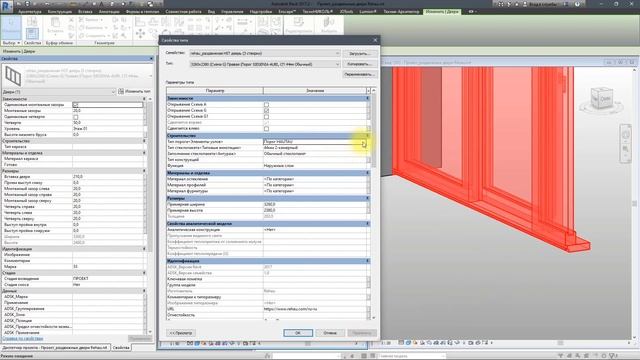Click the Переименовать... button
The width and height of the screenshot is (640, 360).
point(359,75)
